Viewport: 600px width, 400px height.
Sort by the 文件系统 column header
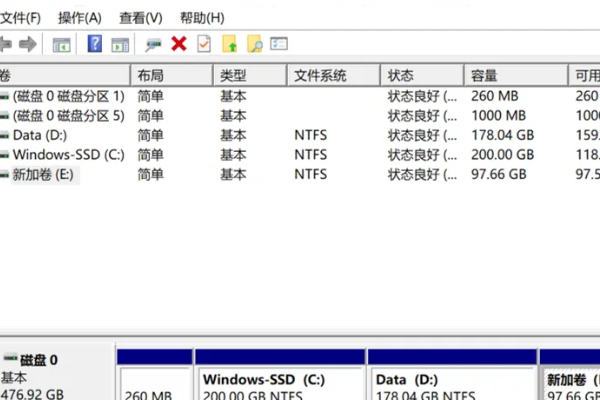[320, 76]
